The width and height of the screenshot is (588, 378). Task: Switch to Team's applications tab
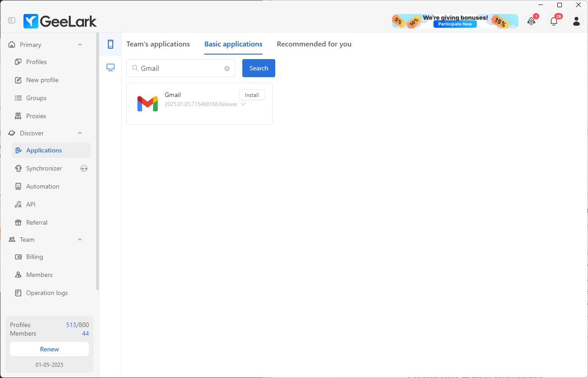(158, 44)
